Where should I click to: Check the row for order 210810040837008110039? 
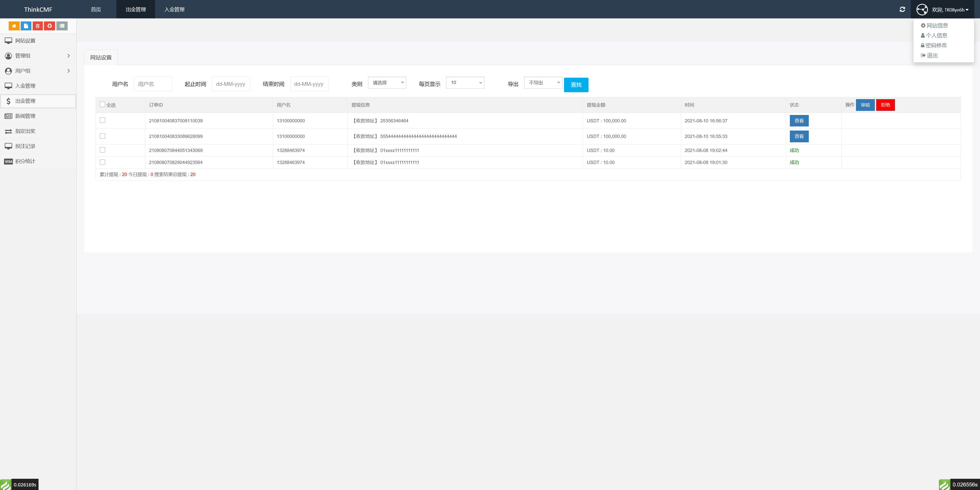[x=102, y=120]
